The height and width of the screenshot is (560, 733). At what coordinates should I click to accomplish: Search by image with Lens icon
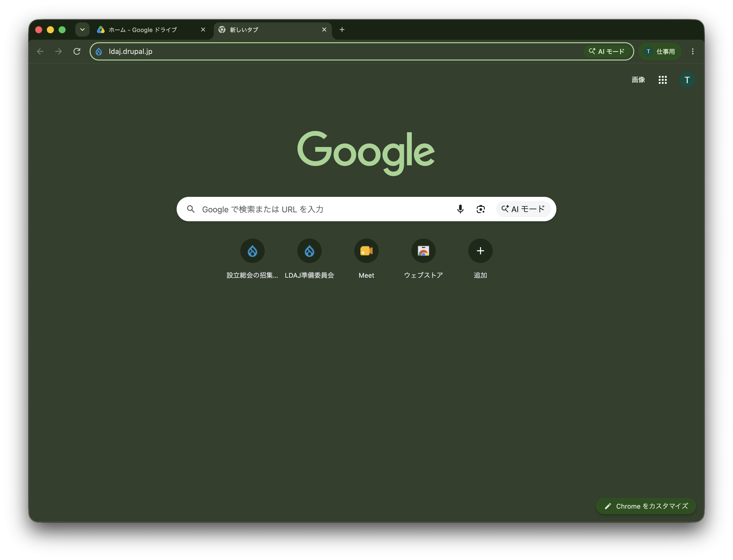pyautogui.click(x=481, y=209)
